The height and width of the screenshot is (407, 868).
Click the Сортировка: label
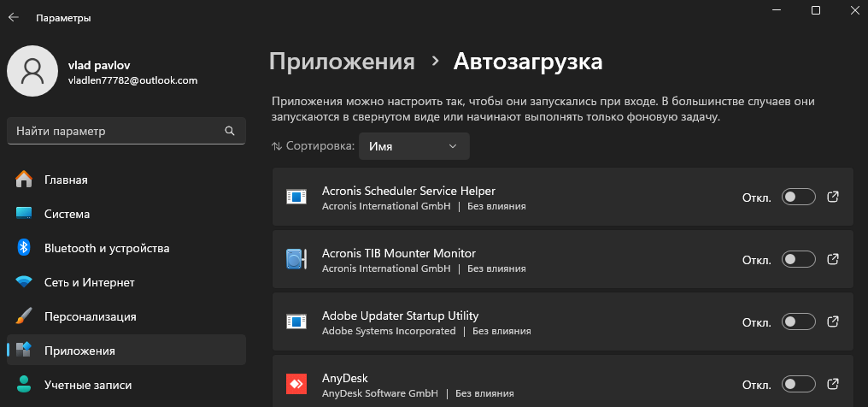click(x=320, y=146)
